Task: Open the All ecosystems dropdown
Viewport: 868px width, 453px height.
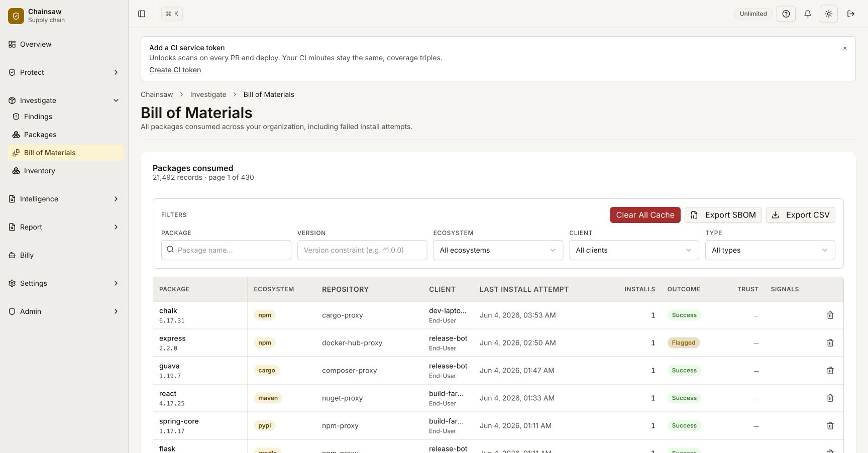Action: (x=498, y=250)
